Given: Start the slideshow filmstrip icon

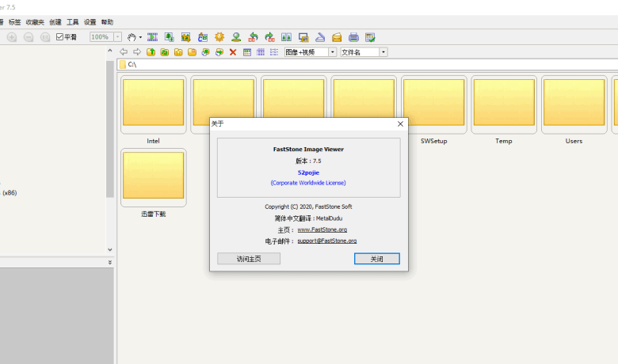Looking at the screenshot, I should [x=152, y=37].
